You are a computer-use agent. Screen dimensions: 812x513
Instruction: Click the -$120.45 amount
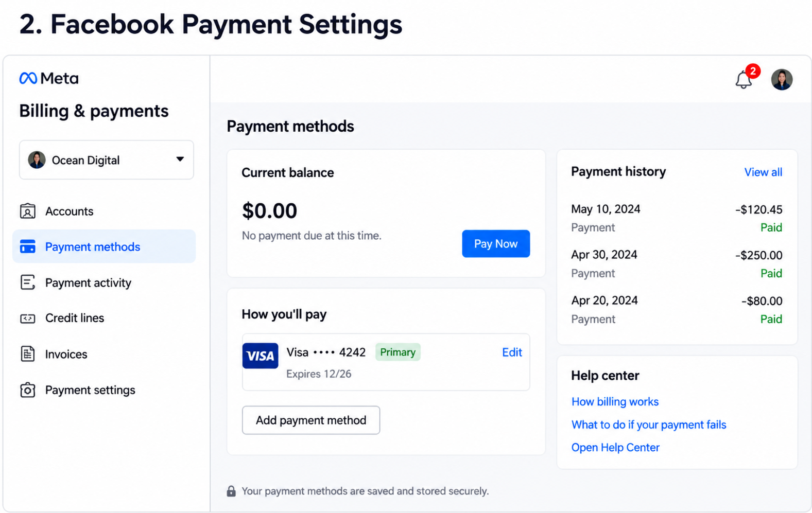tap(758, 210)
